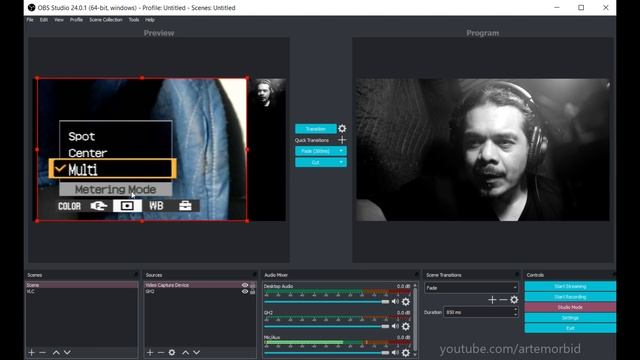Select the Scene entry in Scenes list
640x360 pixels.
click(82, 285)
